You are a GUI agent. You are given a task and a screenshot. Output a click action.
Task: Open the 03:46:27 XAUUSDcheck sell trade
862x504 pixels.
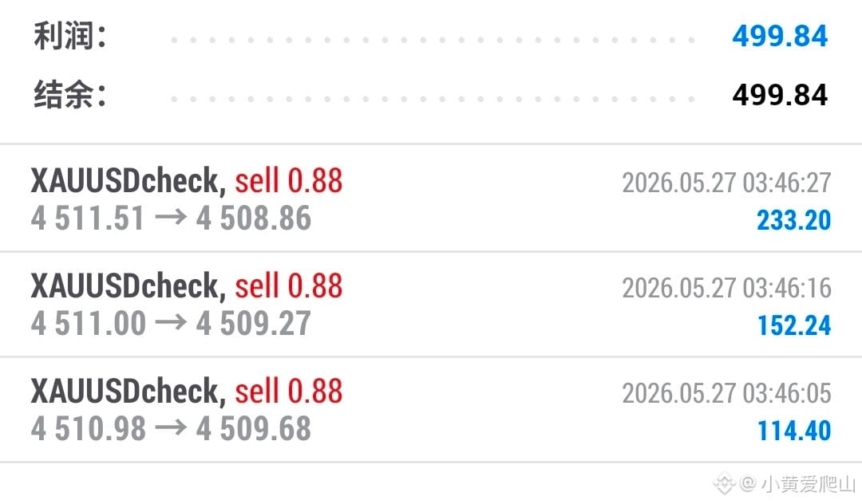pos(431,199)
